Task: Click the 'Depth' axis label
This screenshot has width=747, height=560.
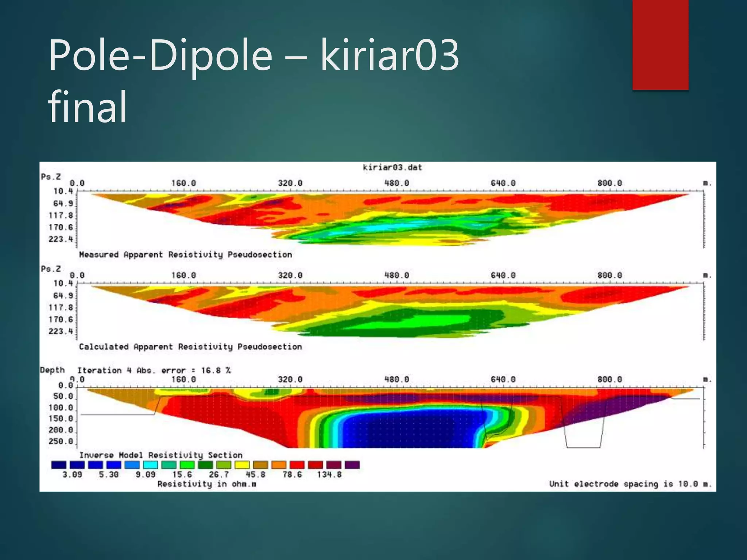Action: [x=53, y=370]
